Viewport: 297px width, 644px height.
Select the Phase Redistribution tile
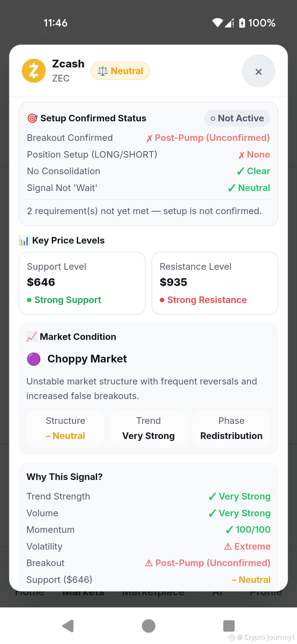click(232, 428)
